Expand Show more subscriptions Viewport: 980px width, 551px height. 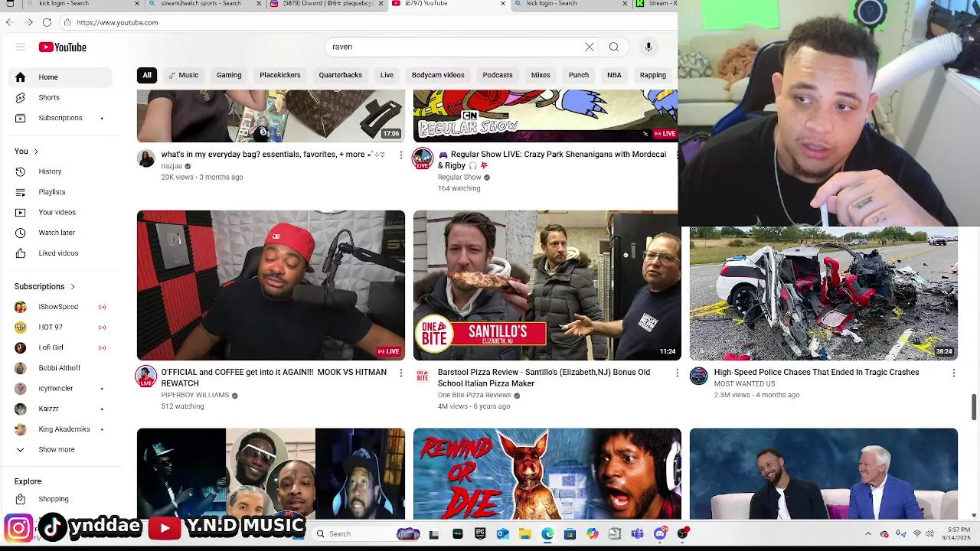point(60,450)
